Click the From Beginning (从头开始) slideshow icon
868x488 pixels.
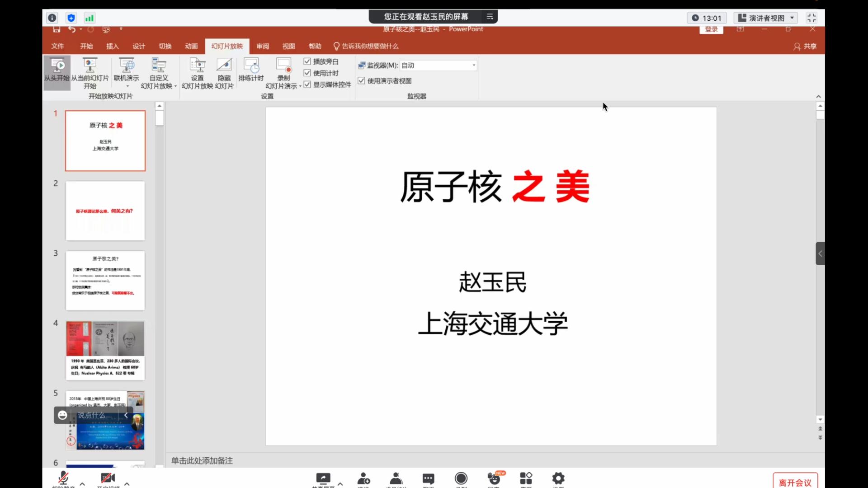(x=57, y=72)
